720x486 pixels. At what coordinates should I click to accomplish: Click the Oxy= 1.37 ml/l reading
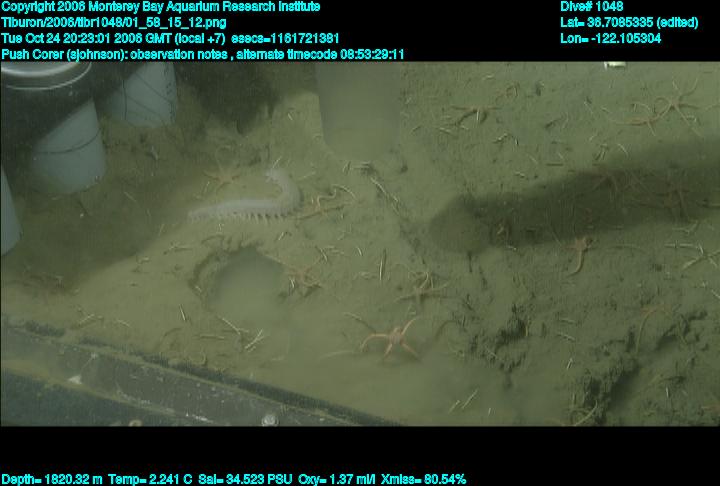(337, 480)
